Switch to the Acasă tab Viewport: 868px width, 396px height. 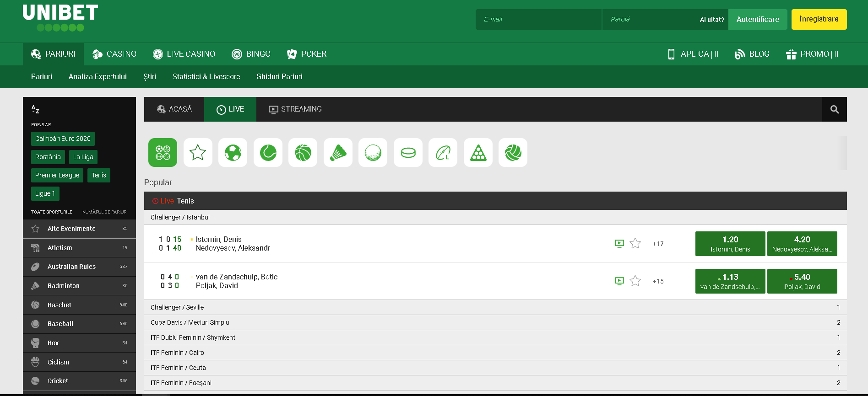[x=174, y=109]
